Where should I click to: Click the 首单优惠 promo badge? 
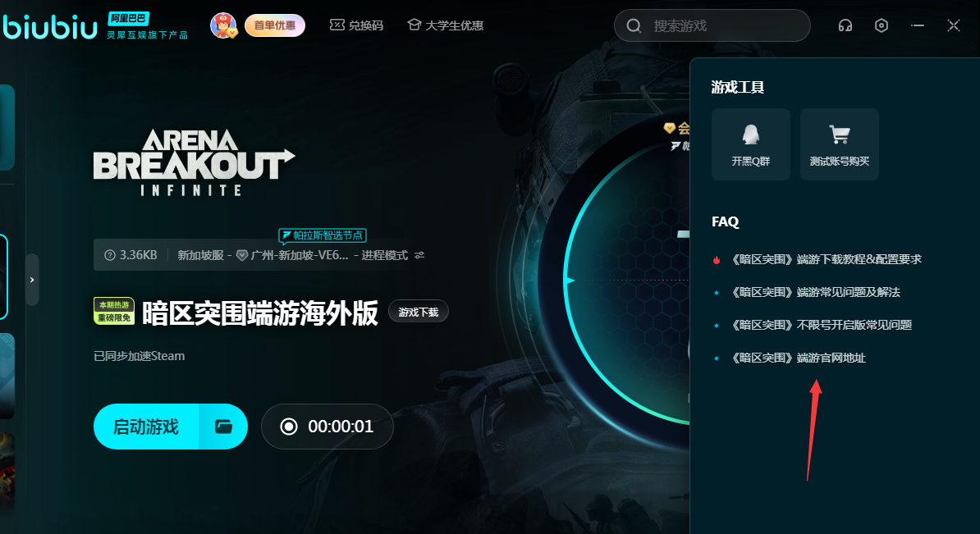pyautogui.click(x=274, y=25)
